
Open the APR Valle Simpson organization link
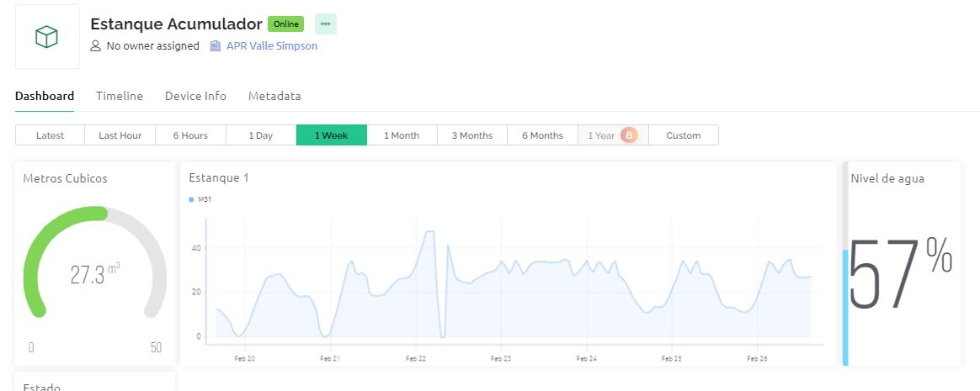(271, 46)
